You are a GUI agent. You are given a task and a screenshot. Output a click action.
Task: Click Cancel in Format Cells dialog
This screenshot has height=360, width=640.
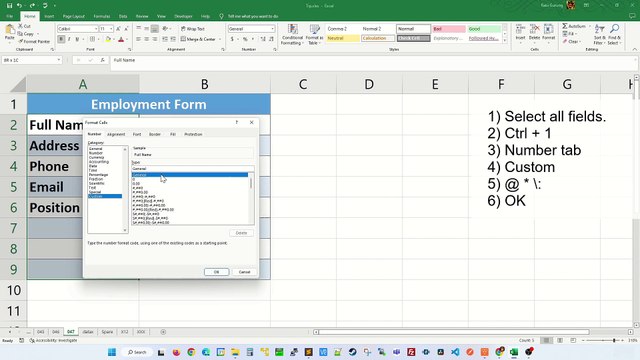244,272
